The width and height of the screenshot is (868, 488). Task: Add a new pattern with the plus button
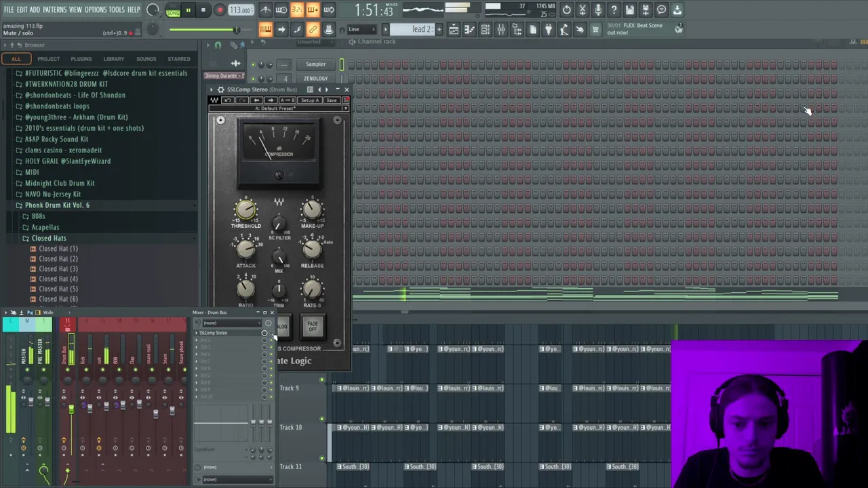coord(439,29)
